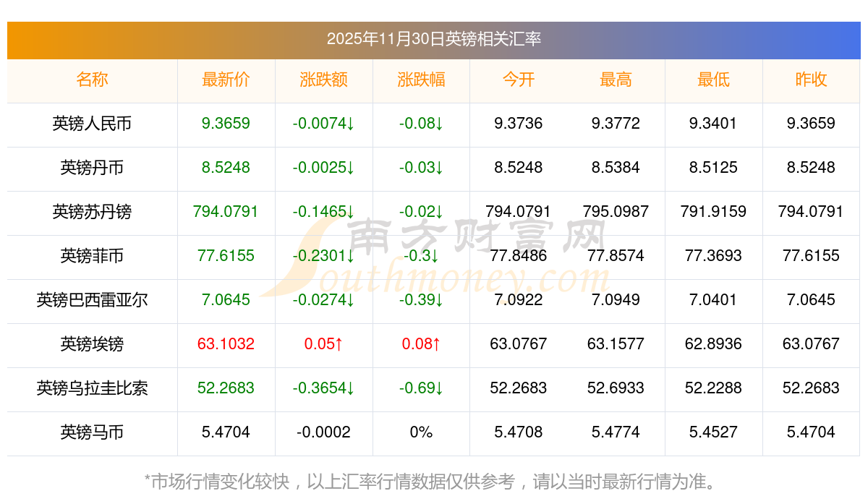
Task: Click latest price 9.3659 for 英镑人民币
Action: pos(226,124)
